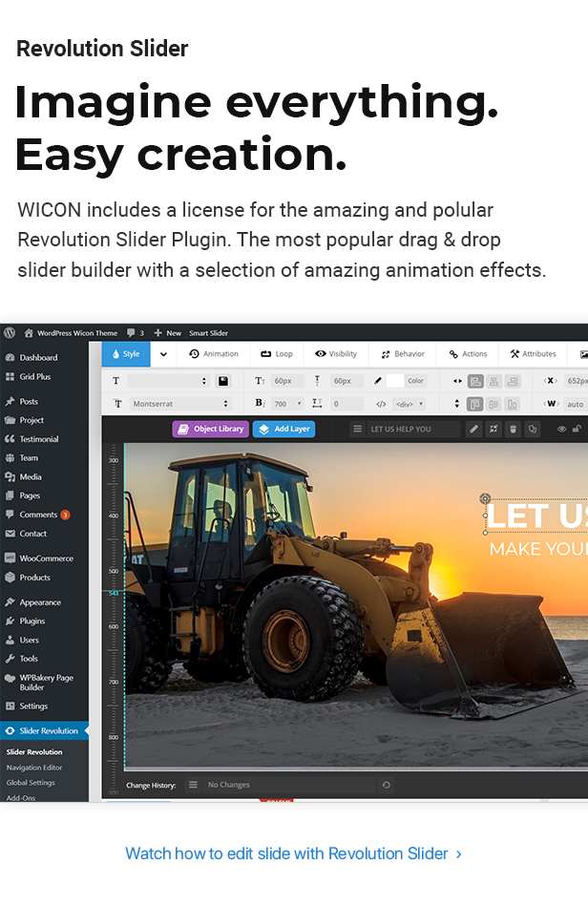Viewport: 588px width, 905px height.
Task: Open the Object Library
Action: (x=211, y=429)
